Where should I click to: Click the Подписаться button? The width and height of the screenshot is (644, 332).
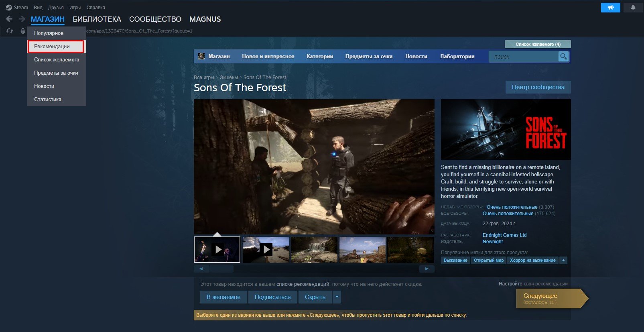pyautogui.click(x=273, y=297)
